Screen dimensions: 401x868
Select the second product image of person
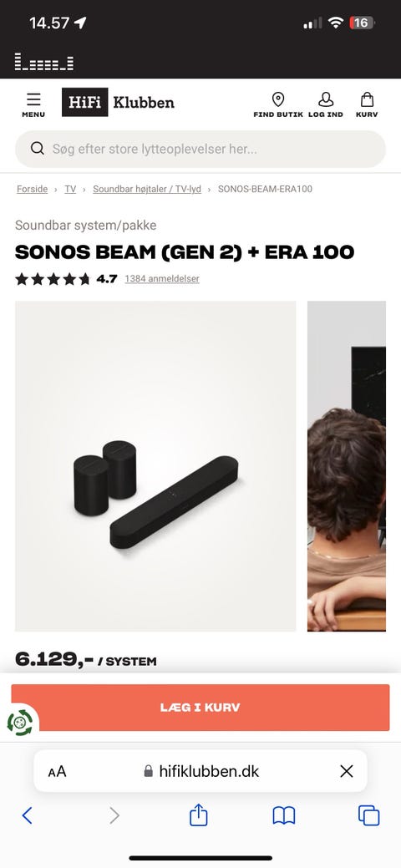pyautogui.click(x=347, y=466)
